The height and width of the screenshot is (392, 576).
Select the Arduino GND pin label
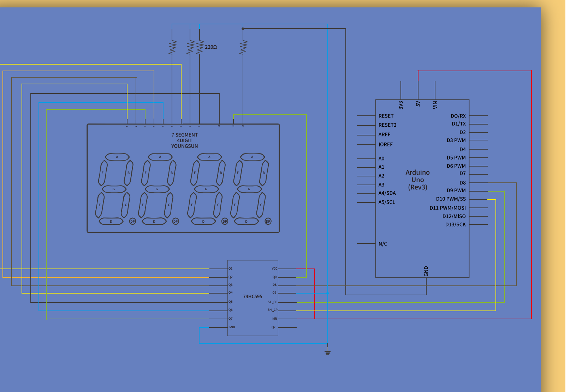426,271
